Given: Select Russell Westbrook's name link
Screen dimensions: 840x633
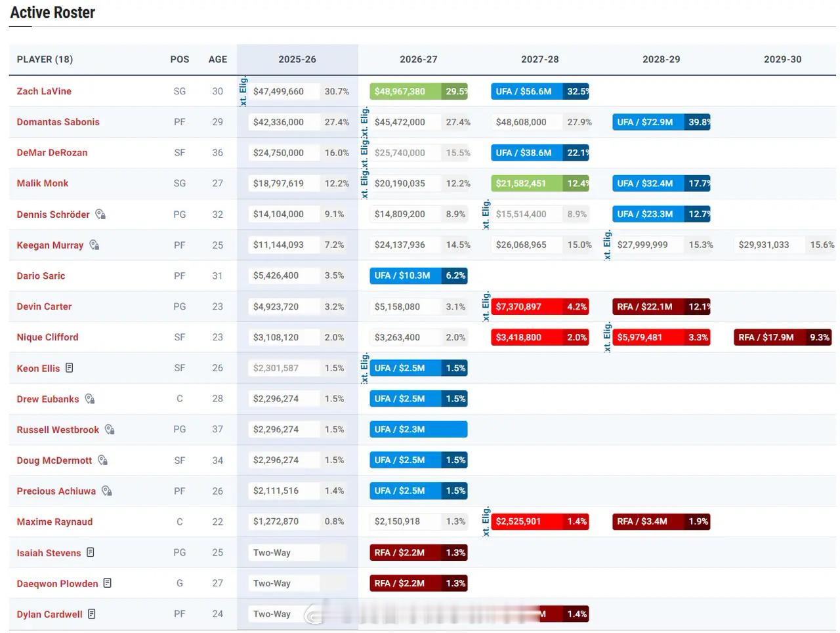Looking at the screenshot, I should pyautogui.click(x=58, y=430).
